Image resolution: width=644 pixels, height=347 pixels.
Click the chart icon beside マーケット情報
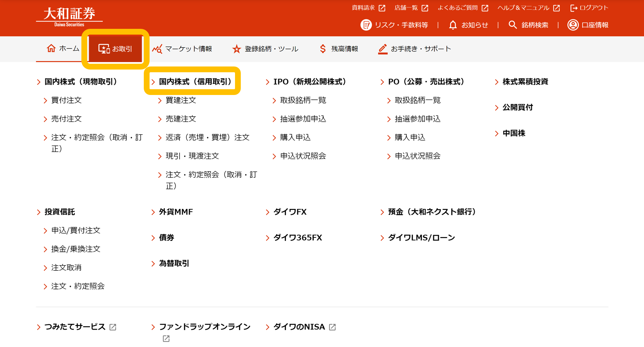click(157, 49)
